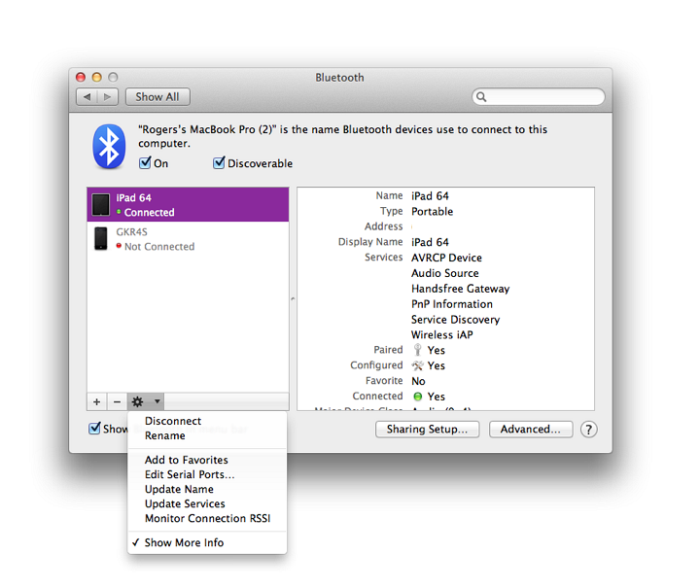
Task: Untick Show More Info menu item
Action: pos(207,542)
